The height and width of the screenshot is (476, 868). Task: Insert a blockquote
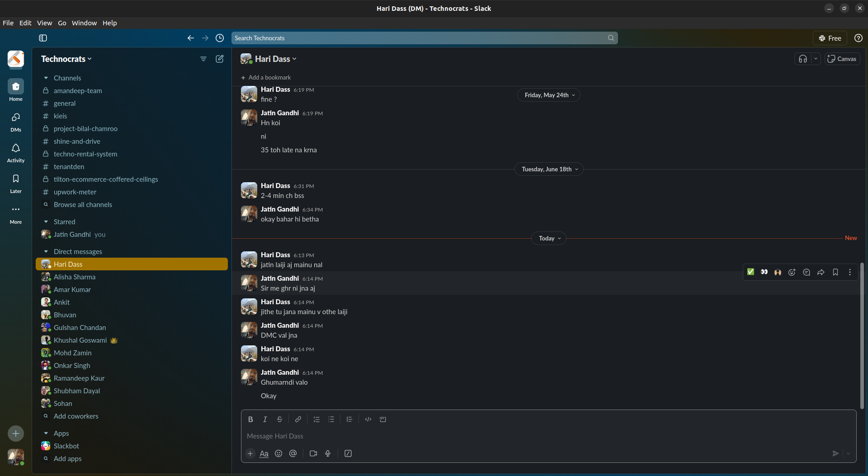349,419
